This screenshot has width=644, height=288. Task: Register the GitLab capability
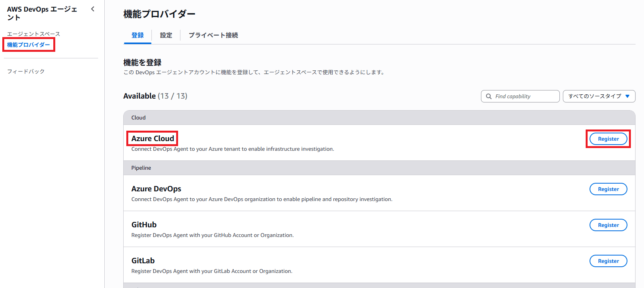point(608,261)
